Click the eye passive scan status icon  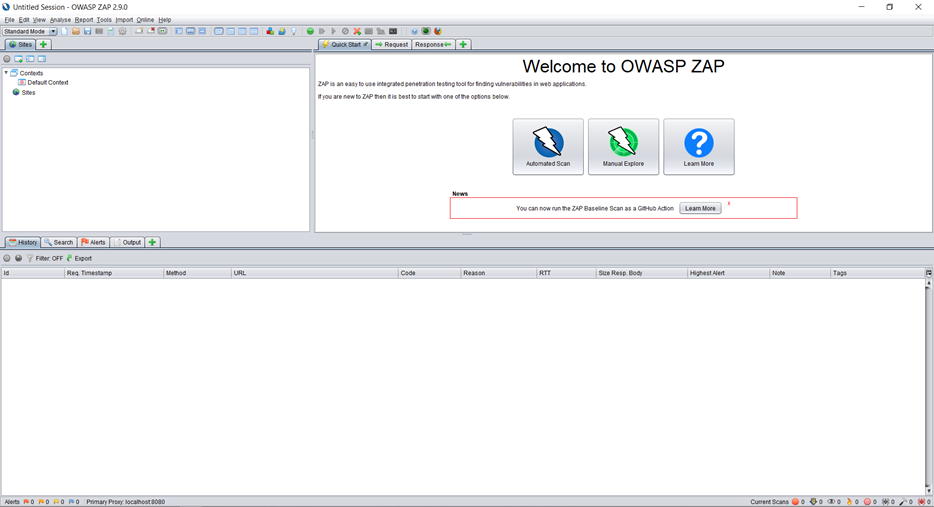831,502
